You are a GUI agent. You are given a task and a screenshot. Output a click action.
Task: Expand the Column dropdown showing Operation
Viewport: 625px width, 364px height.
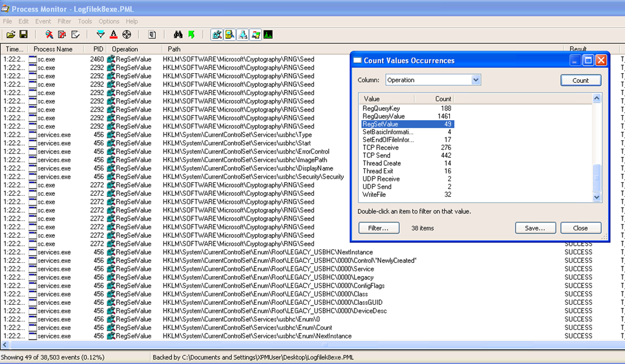(x=476, y=80)
